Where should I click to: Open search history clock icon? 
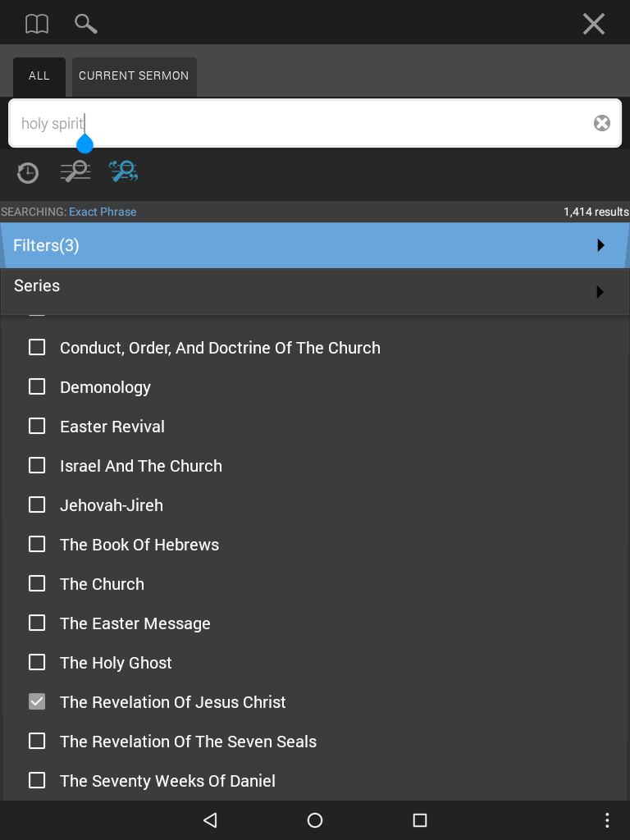point(28,173)
